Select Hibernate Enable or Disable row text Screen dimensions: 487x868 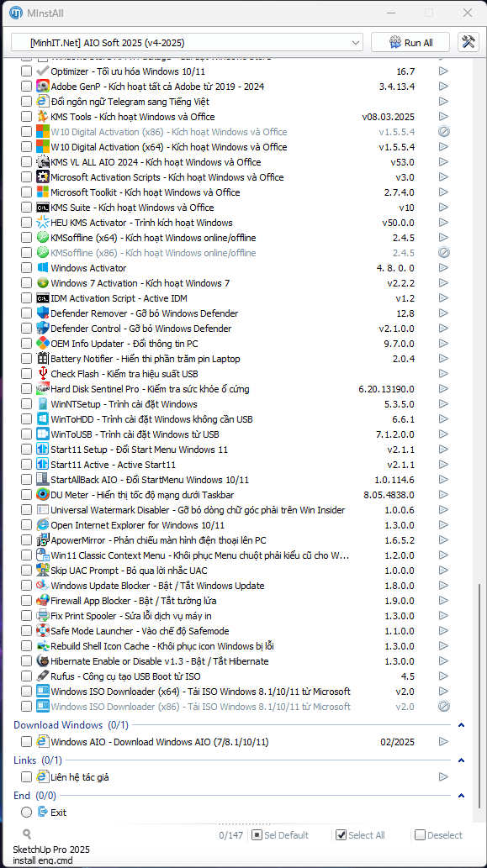[160, 661]
